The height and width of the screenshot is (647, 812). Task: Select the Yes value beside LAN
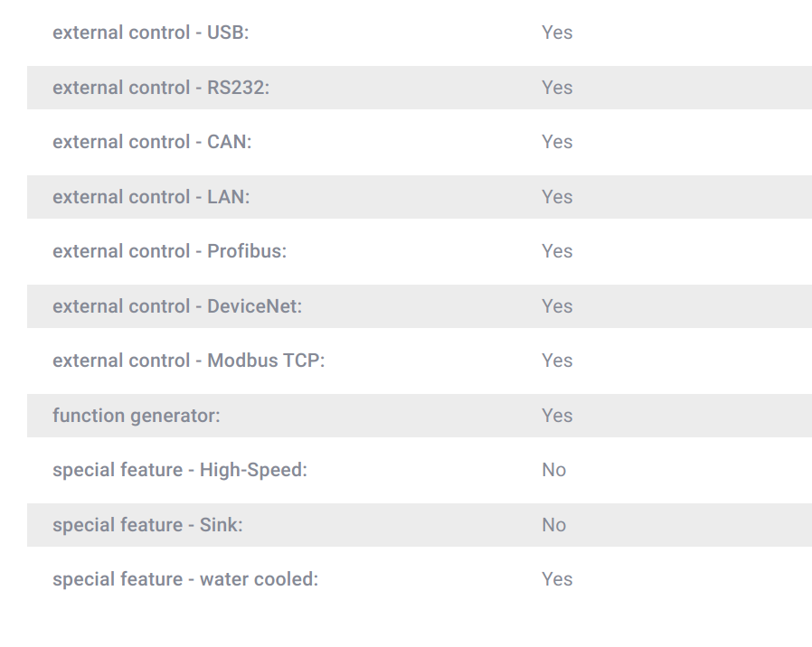pyautogui.click(x=557, y=197)
